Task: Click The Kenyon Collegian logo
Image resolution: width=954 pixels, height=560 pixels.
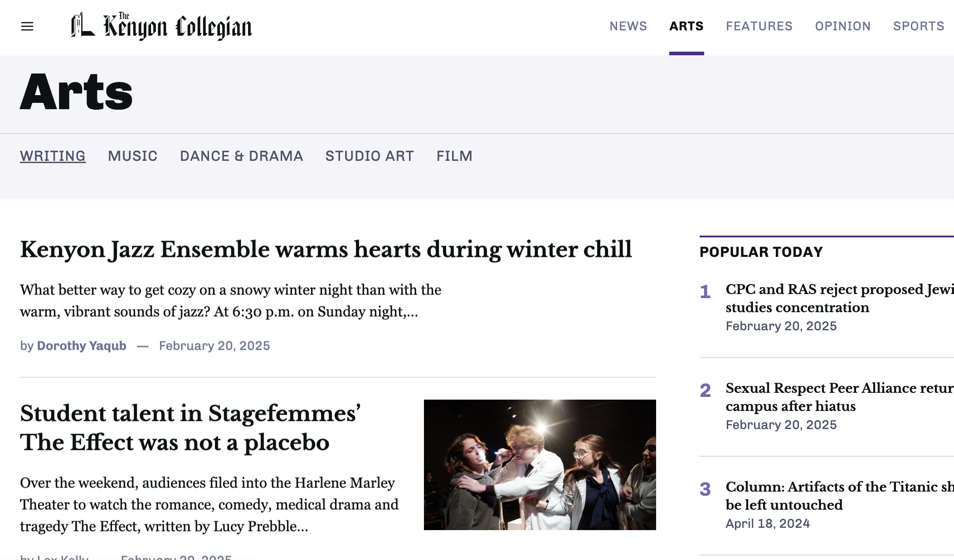Action: pyautogui.click(x=161, y=26)
